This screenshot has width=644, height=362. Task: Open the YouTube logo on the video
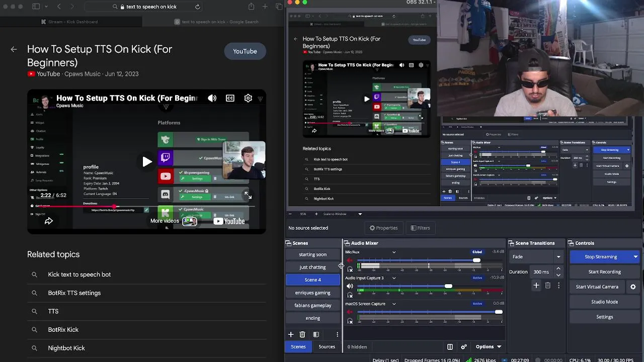click(229, 221)
